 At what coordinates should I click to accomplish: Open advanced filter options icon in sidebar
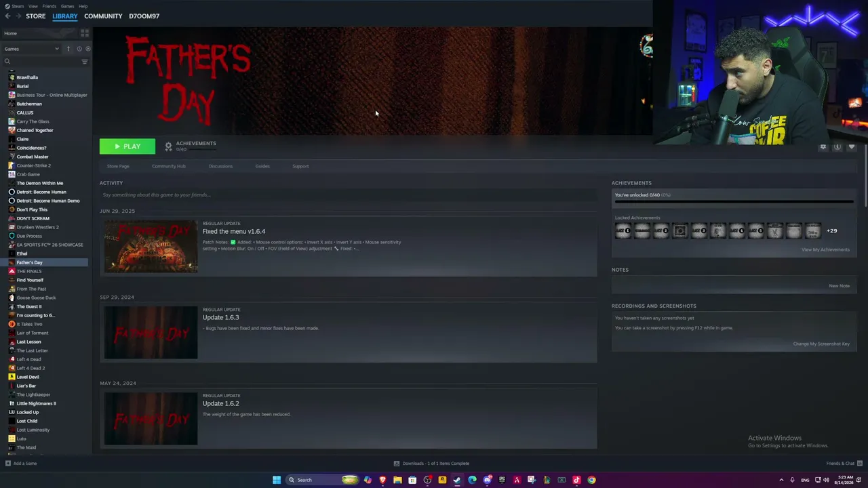coord(85,62)
